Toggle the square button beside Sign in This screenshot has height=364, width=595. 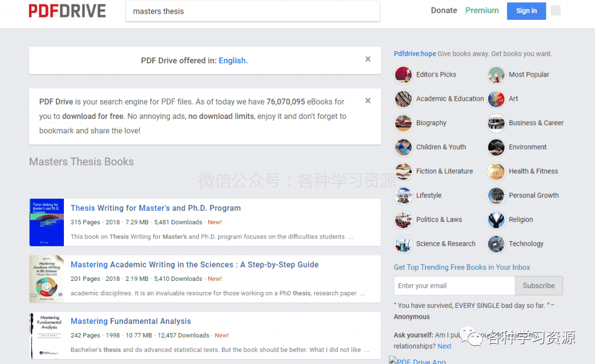pyautogui.click(x=555, y=10)
